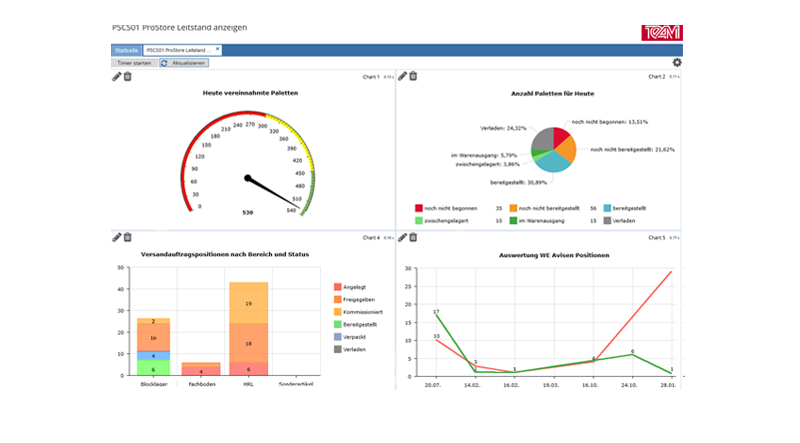Screen dimensions: 800x443
Task: Click the trash icon of Chart 2
Action: coord(413,76)
